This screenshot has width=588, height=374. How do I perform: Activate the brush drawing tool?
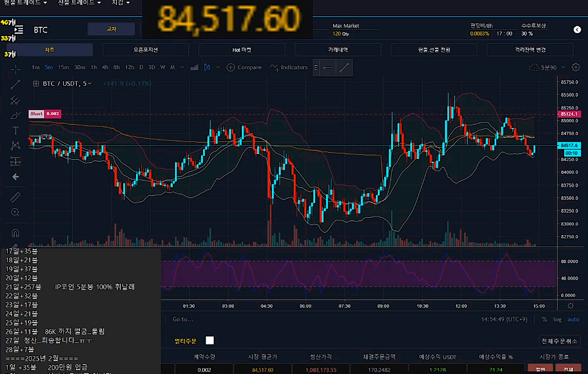[x=15, y=115]
